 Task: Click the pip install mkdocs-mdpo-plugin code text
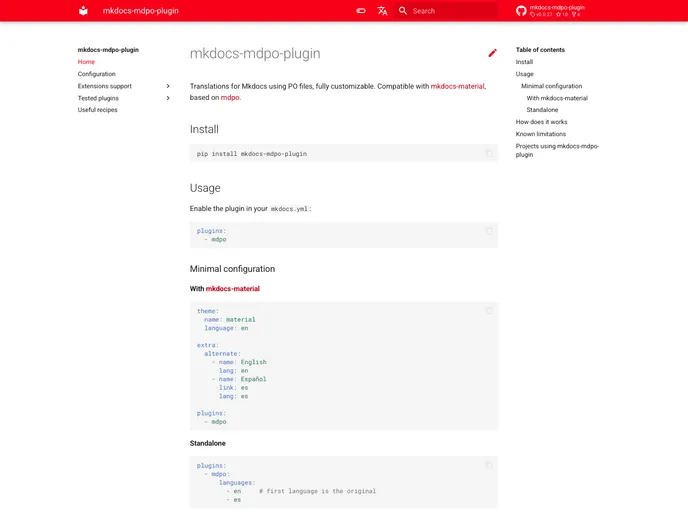click(x=252, y=154)
